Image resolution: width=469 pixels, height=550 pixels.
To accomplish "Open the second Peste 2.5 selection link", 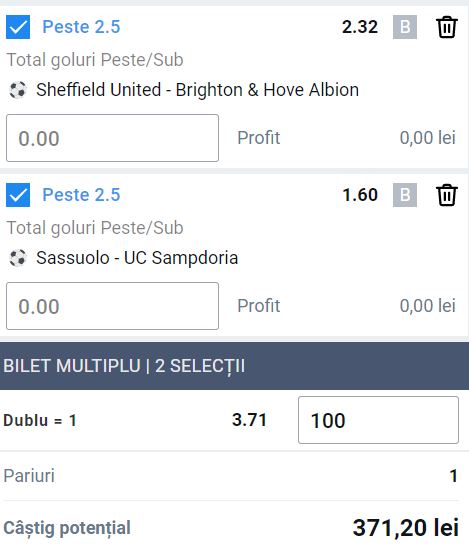I will (81, 195).
